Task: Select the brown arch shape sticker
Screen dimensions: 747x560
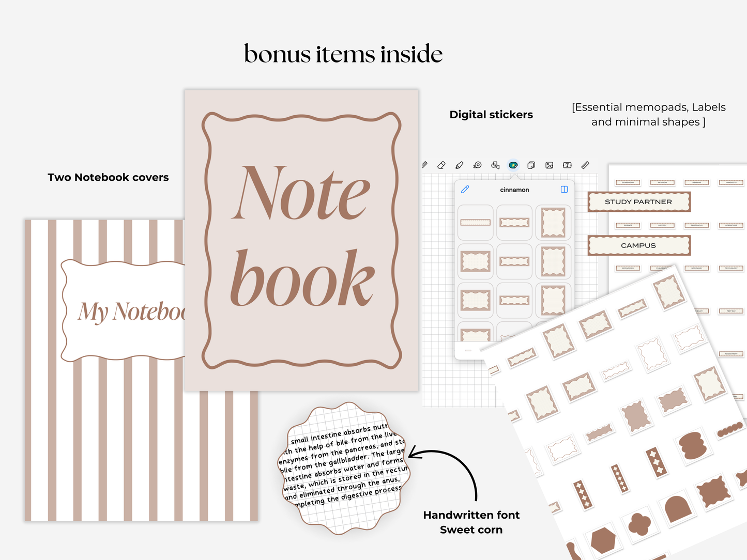Action: (677, 508)
